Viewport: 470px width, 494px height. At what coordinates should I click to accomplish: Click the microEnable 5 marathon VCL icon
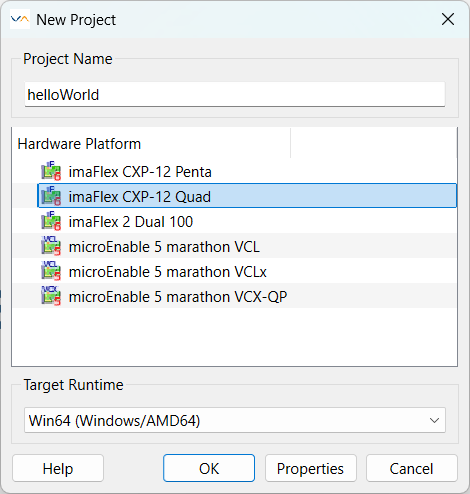pyautogui.click(x=51, y=246)
